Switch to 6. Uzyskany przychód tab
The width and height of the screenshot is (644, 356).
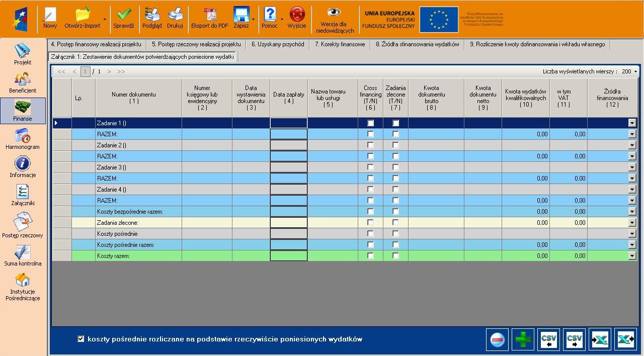click(278, 44)
